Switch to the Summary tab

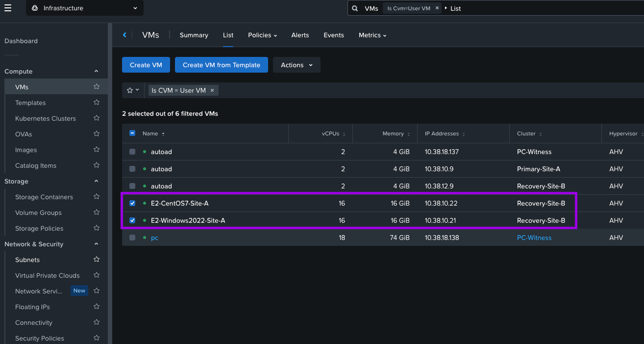(194, 35)
